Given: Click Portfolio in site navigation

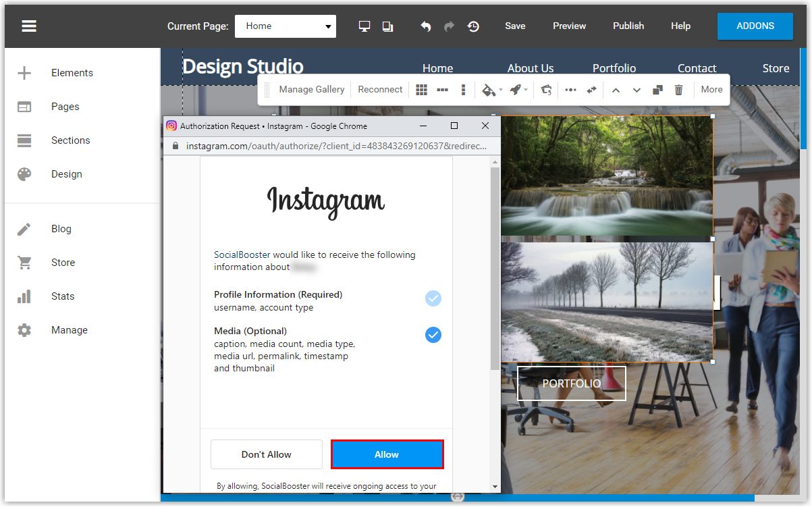Looking at the screenshot, I should pyautogui.click(x=614, y=68).
